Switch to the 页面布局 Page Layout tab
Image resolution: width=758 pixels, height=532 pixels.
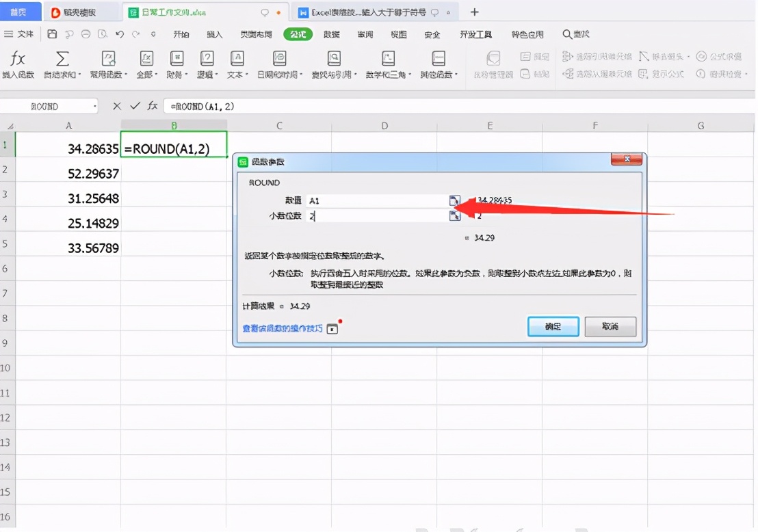click(257, 34)
